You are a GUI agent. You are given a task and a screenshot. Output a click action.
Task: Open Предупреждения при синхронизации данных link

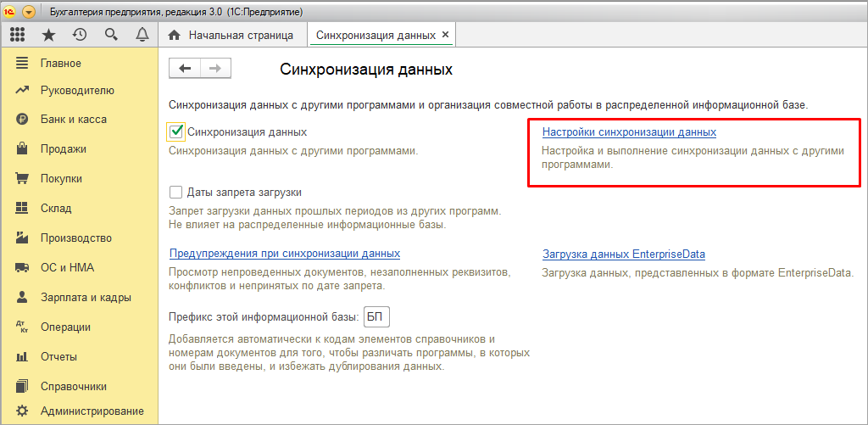(285, 254)
